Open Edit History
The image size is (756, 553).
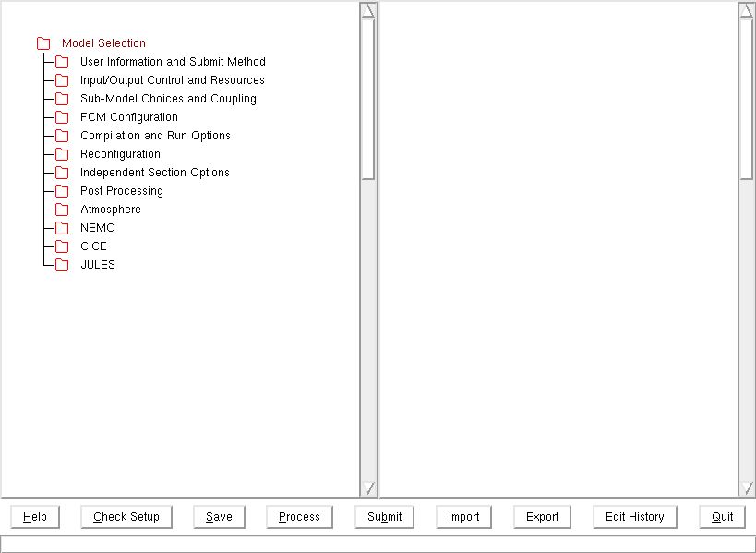(x=635, y=517)
